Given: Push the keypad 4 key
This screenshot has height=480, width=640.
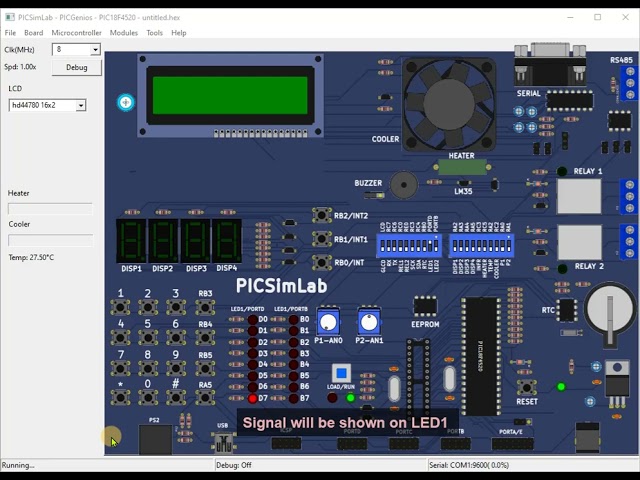Looking at the screenshot, I should [x=120, y=338].
